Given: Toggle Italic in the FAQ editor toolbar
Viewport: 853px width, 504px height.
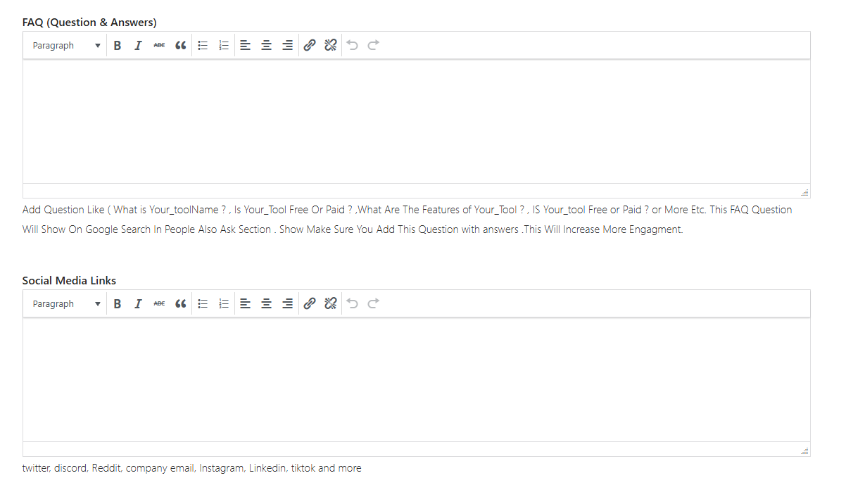Looking at the screenshot, I should [x=138, y=45].
